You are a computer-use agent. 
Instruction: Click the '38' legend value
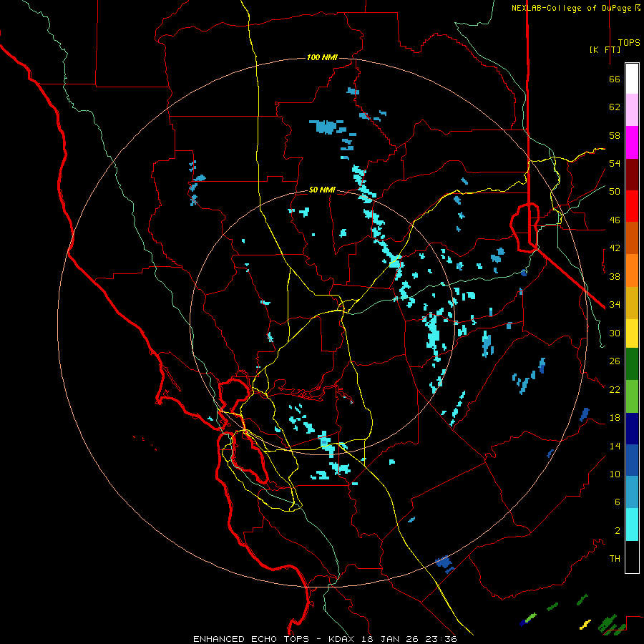615,276
